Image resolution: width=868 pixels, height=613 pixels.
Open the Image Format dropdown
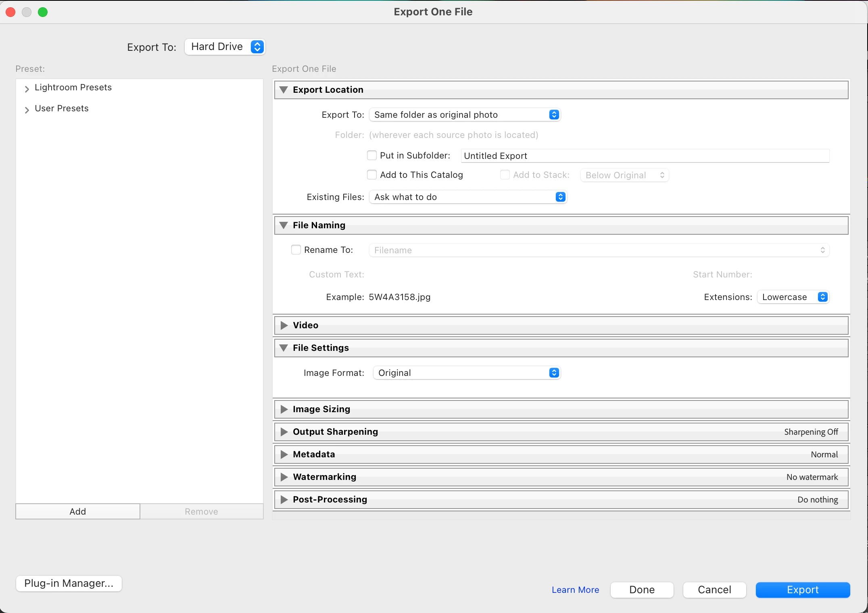pyautogui.click(x=467, y=373)
